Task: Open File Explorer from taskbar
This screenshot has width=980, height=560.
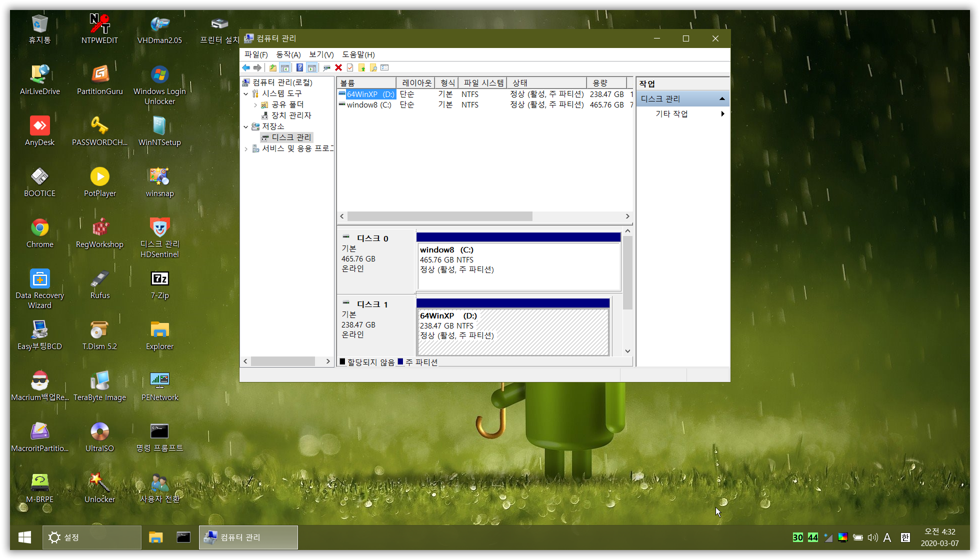Action: point(156,537)
